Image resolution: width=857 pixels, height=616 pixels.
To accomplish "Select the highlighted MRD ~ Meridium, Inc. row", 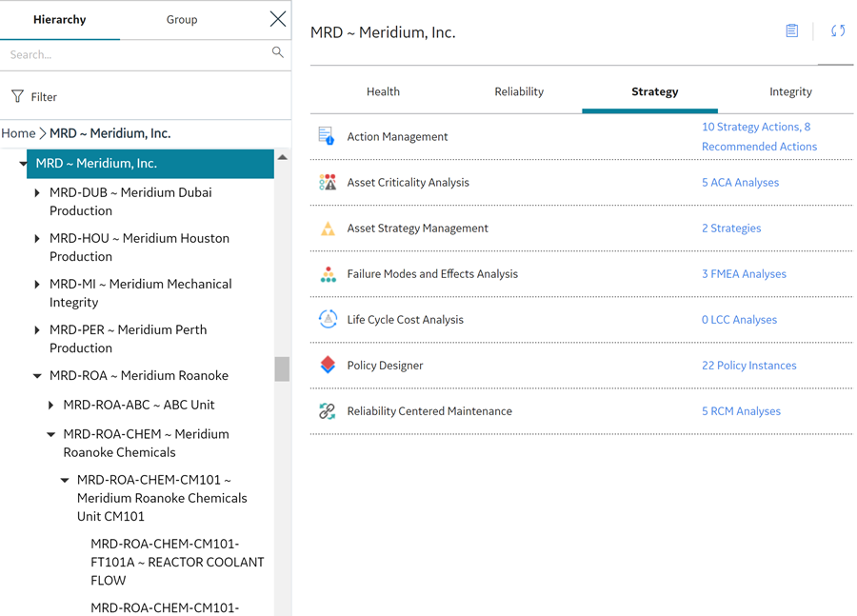I will [x=150, y=164].
